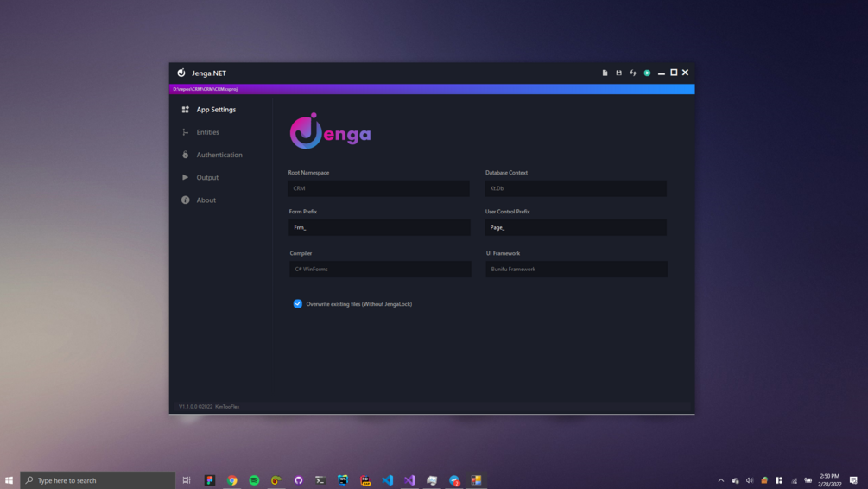Click the lightning sync icon in title bar
The width and height of the screenshot is (868, 489).
pyautogui.click(x=633, y=73)
